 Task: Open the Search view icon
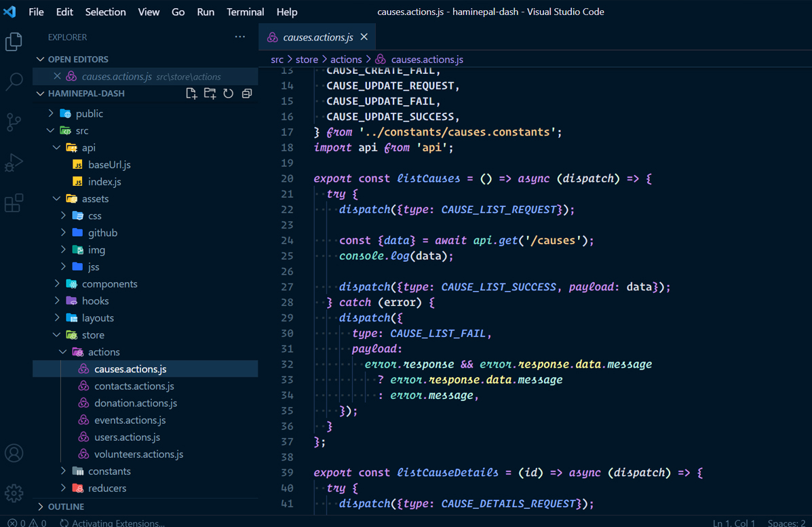click(x=14, y=82)
